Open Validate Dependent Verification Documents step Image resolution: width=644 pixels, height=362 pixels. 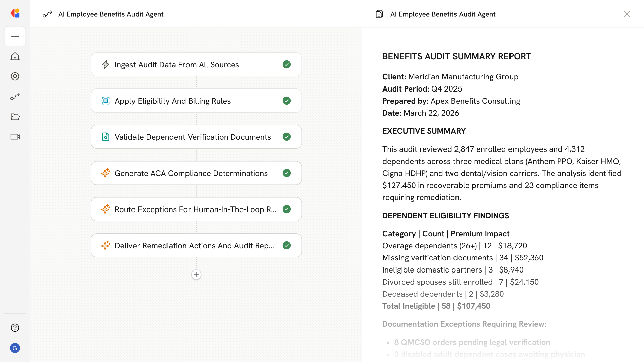pyautogui.click(x=193, y=137)
